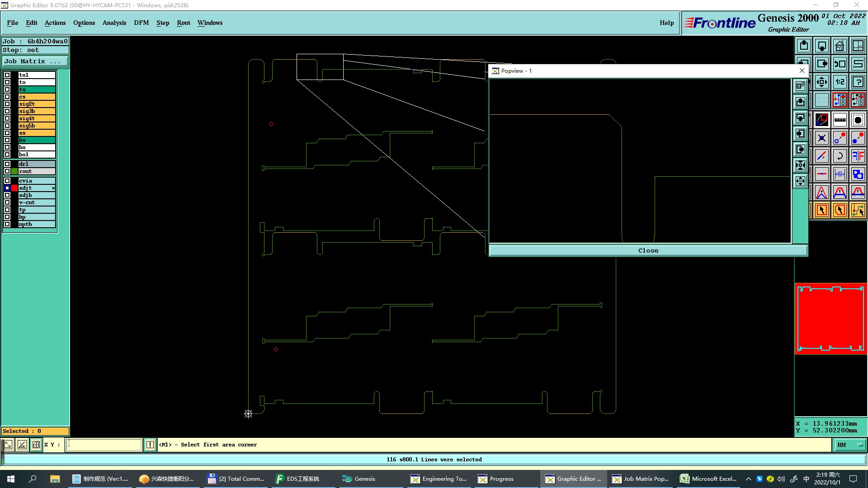Open the MM units dropdown

tap(849, 445)
